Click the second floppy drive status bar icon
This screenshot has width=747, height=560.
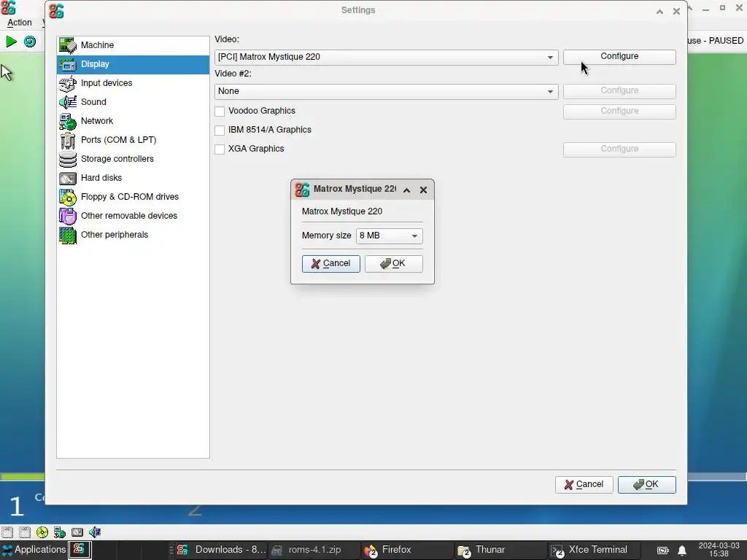[25, 532]
